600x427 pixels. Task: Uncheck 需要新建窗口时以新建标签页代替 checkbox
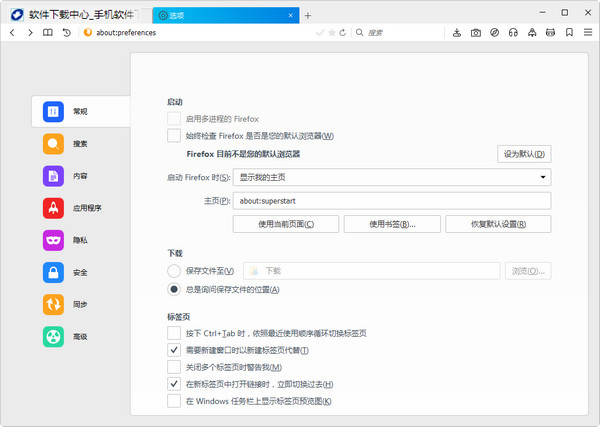point(174,350)
